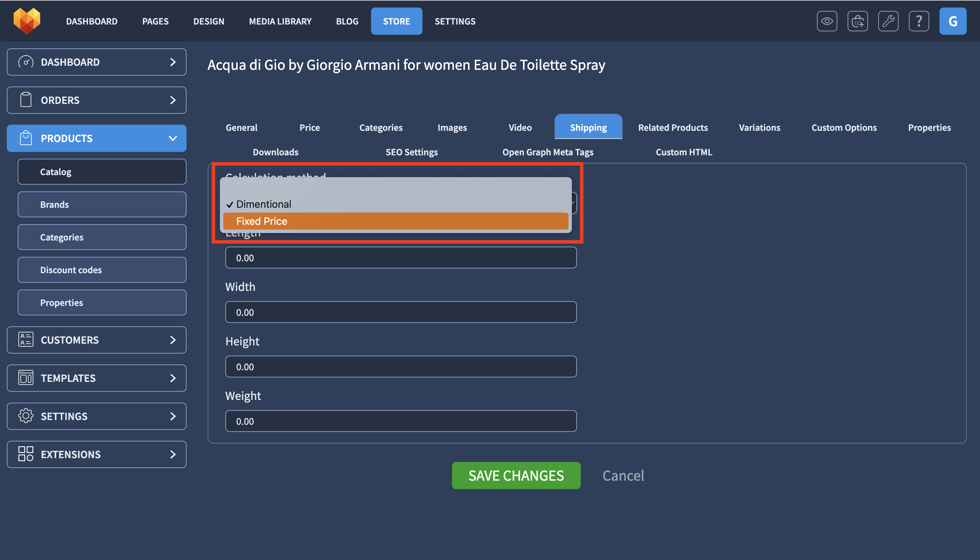Click the Extensions grid icon
980x560 pixels.
[26, 454]
